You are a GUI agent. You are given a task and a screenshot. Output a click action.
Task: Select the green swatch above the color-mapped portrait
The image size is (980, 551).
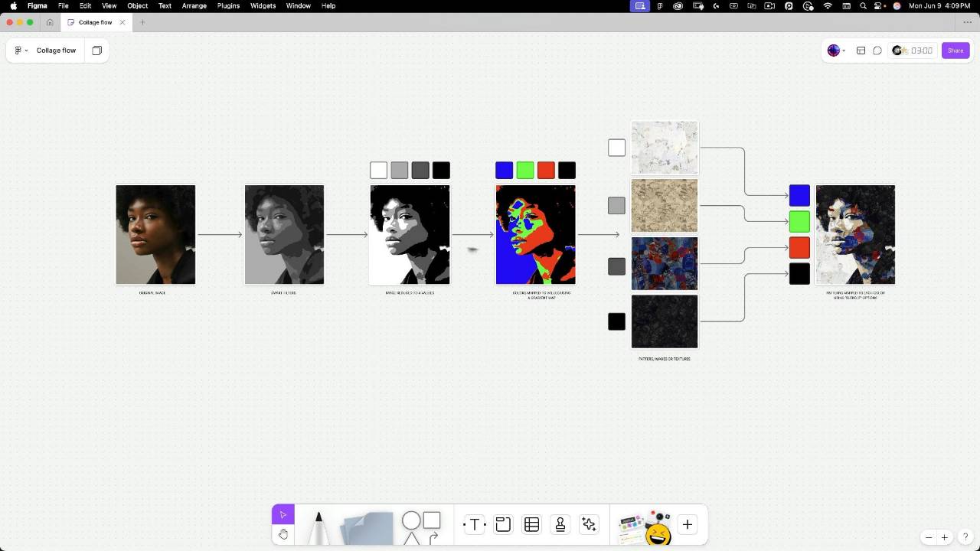click(x=524, y=170)
